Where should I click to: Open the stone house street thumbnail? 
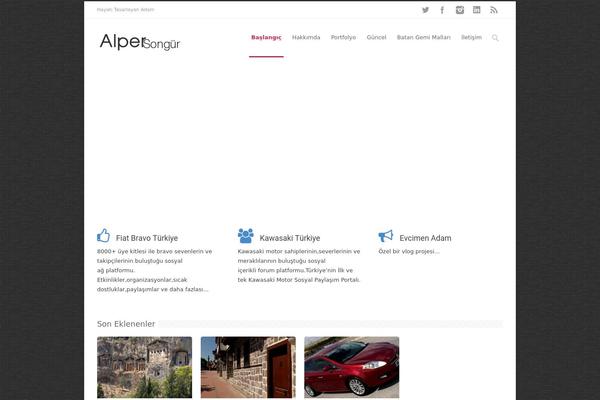[x=248, y=367]
